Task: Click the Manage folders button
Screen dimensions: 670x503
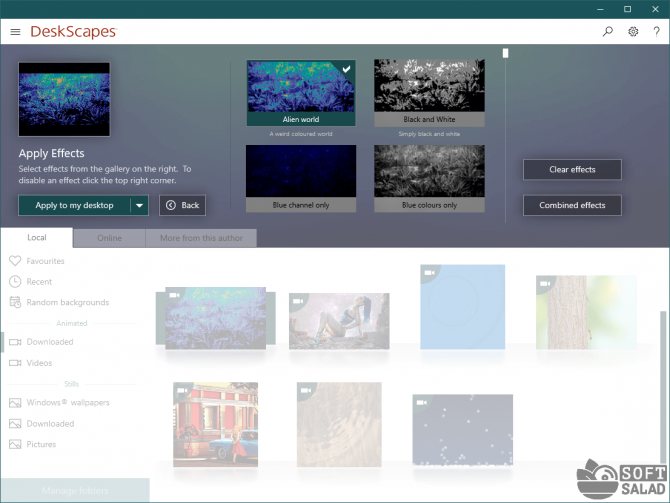Action: (75, 491)
